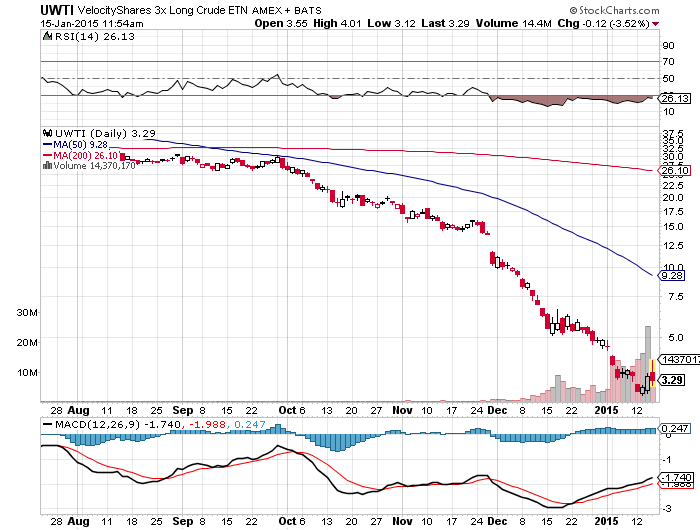Click the UWTI (Daily) 3.29 legend text
Image resolution: width=700 pixels, height=530 pixels.
105,133
